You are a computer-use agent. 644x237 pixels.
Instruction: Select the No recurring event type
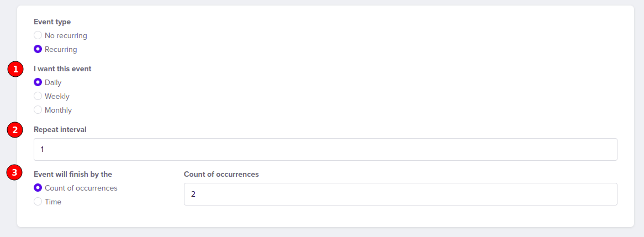(38, 35)
